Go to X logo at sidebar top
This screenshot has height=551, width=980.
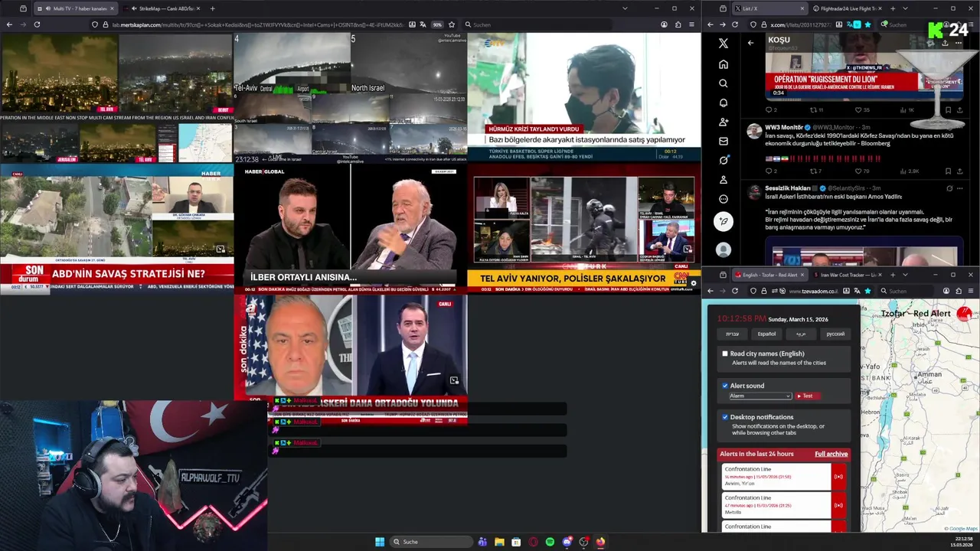[x=724, y=44]
